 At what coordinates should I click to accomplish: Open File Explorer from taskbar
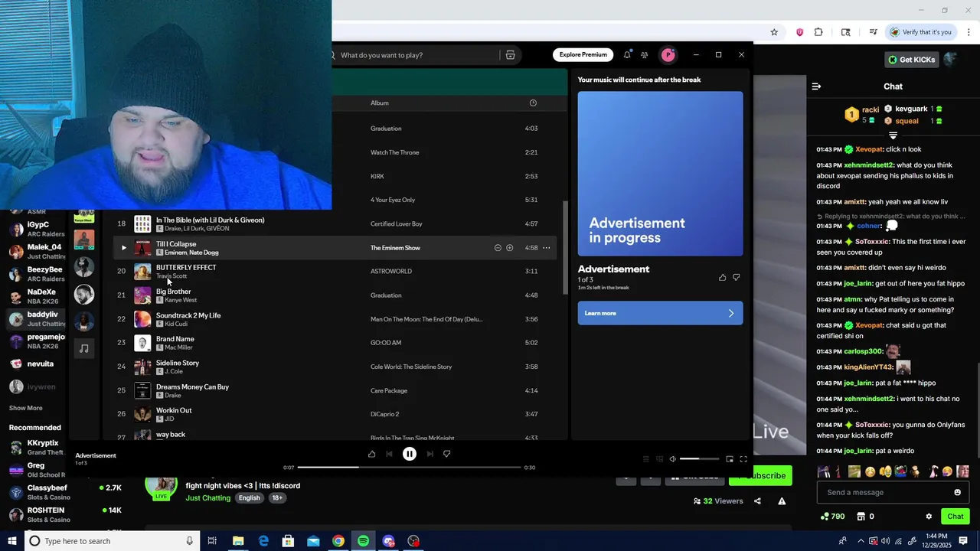[x=238, y=541]
